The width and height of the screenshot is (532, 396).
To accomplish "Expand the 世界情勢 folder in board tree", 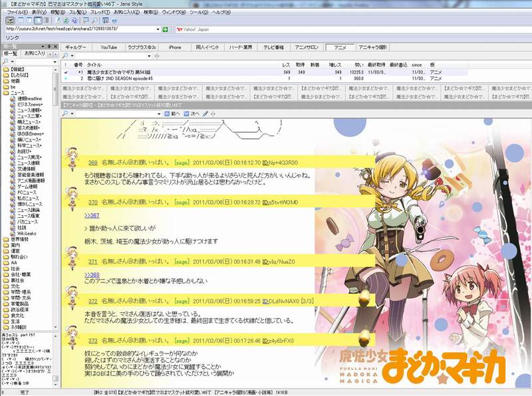I will [16, 239].
